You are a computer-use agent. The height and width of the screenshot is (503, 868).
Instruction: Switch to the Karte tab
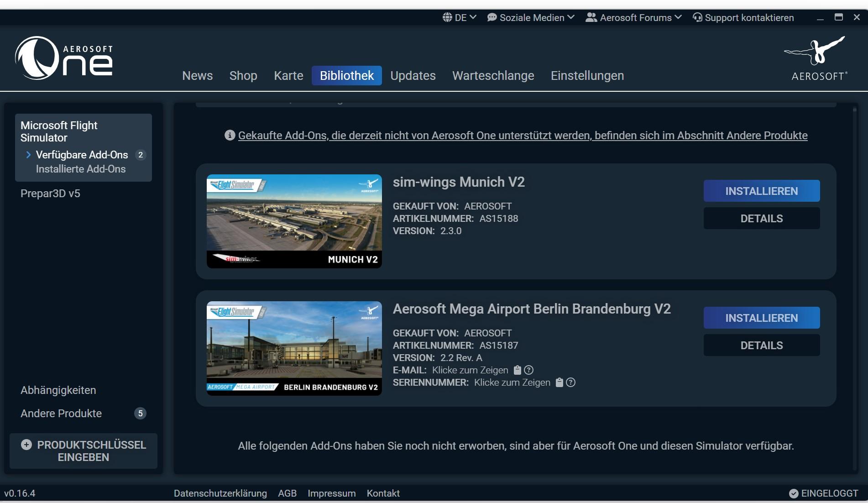pos(288,75)
